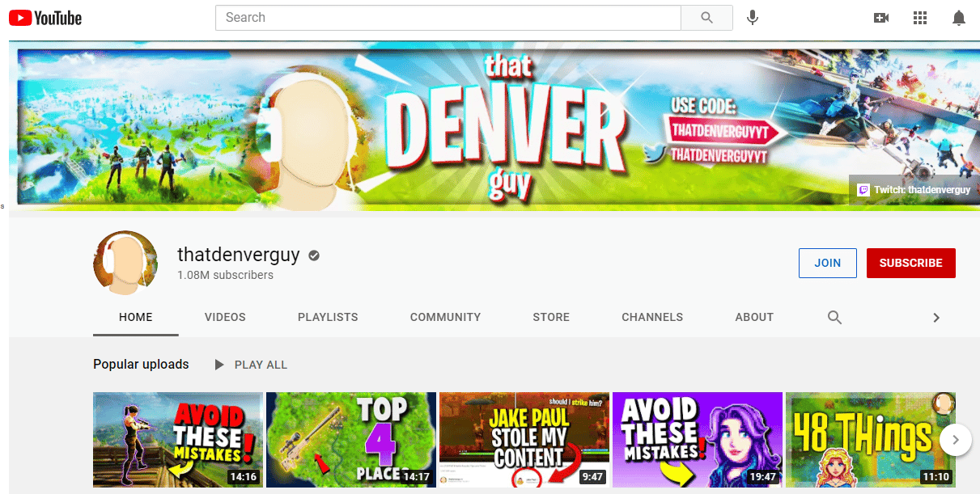The width and height of the screenshot is (980, 494).
Task: Click the JOIN button
Action: (x=827, y=263)
